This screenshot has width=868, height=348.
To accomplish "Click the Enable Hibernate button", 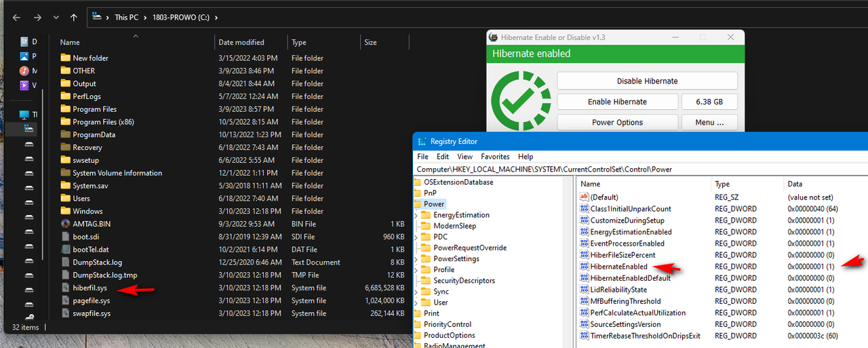I will coord(617,102).
